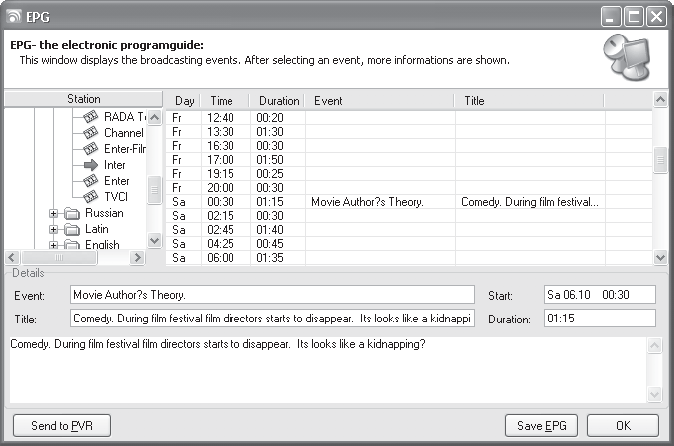Click into the Event details text field
This screenshot has width=674, height=446.
(x=272, y=295)
